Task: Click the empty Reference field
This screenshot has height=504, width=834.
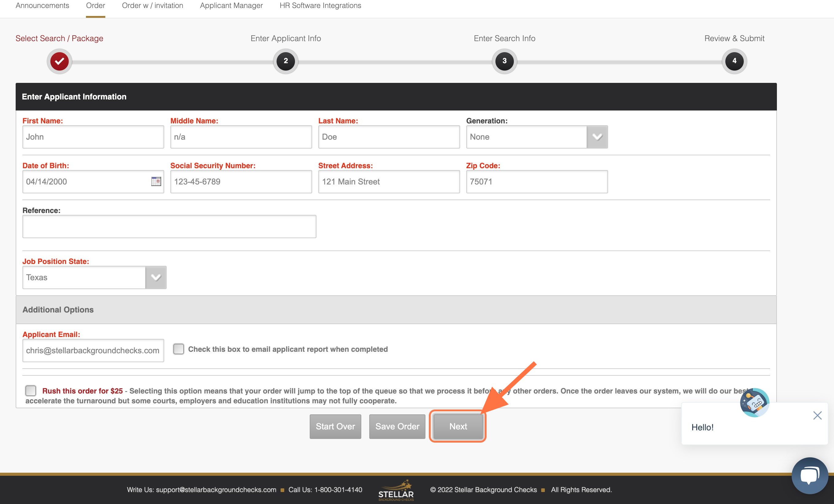Action: 169,227
